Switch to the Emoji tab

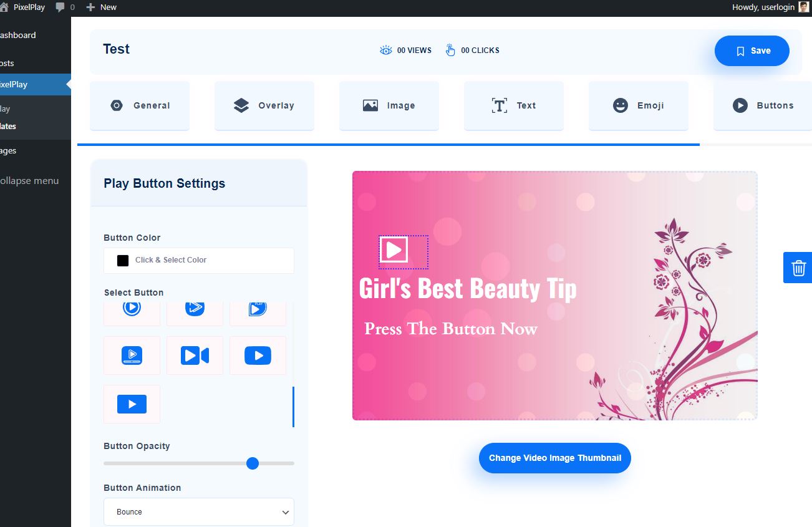tap(639, 105)
